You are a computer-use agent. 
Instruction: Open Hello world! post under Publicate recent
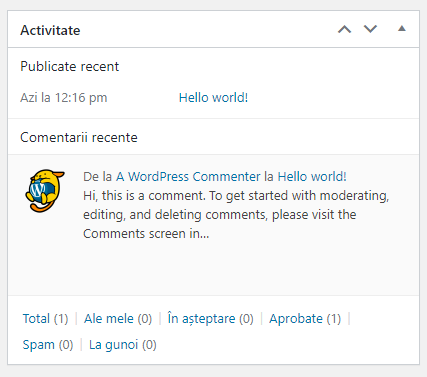click(213, 98)
